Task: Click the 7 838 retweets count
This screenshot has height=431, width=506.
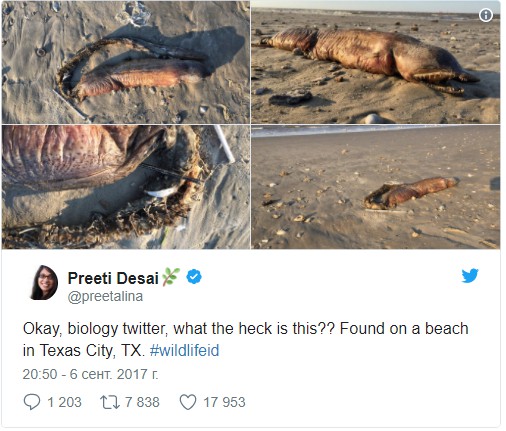Action: [x=142, y=402]
